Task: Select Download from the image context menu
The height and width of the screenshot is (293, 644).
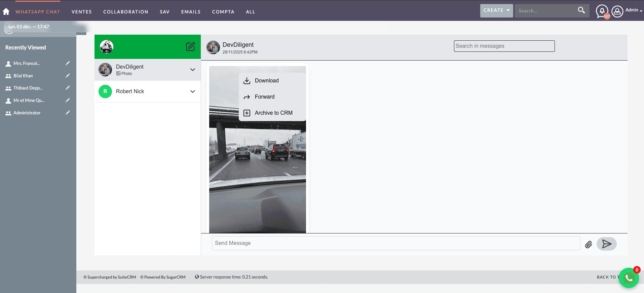Action: click(266, 81)
